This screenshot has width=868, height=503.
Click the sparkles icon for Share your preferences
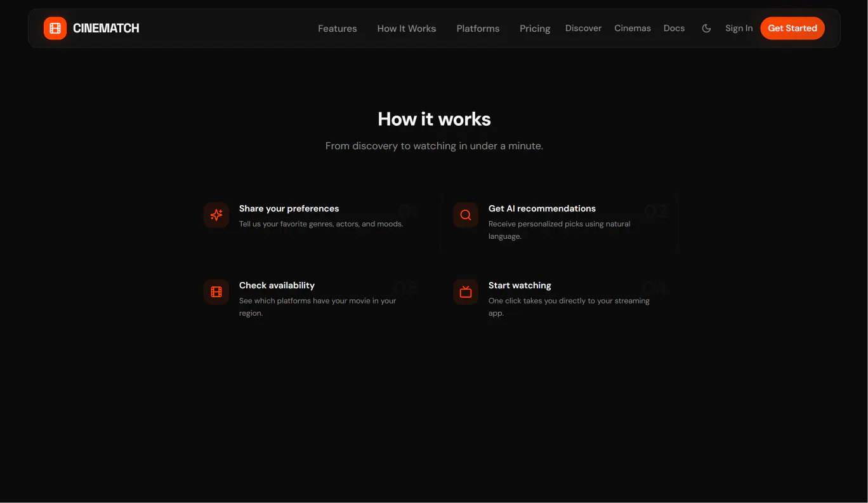click(x=216, y=215)
